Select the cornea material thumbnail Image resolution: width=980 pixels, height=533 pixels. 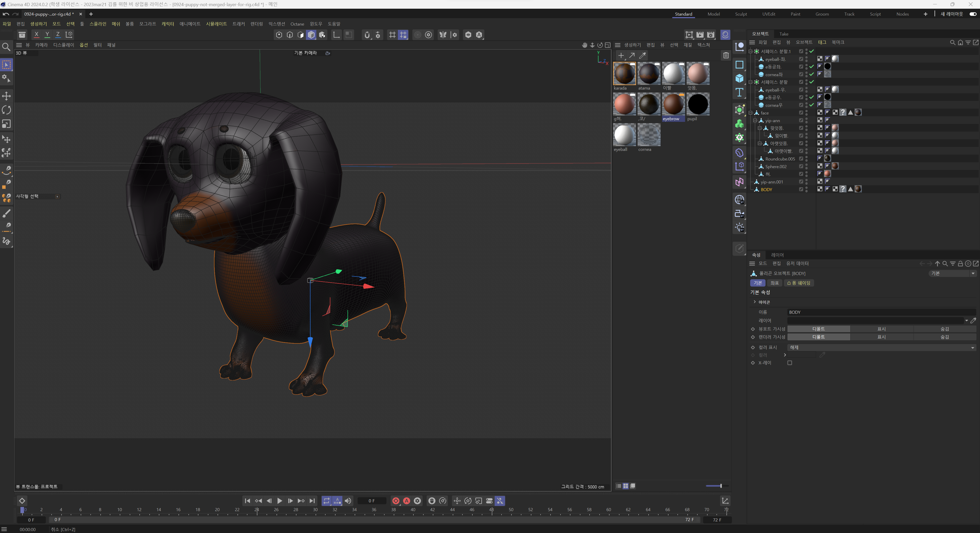(x=649, y=135)
